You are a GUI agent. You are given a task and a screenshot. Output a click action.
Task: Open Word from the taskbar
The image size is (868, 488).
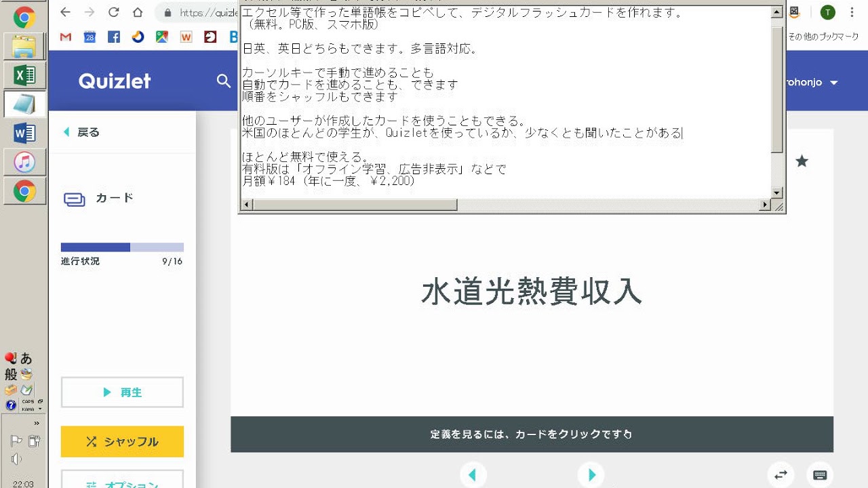pos(24,134)
